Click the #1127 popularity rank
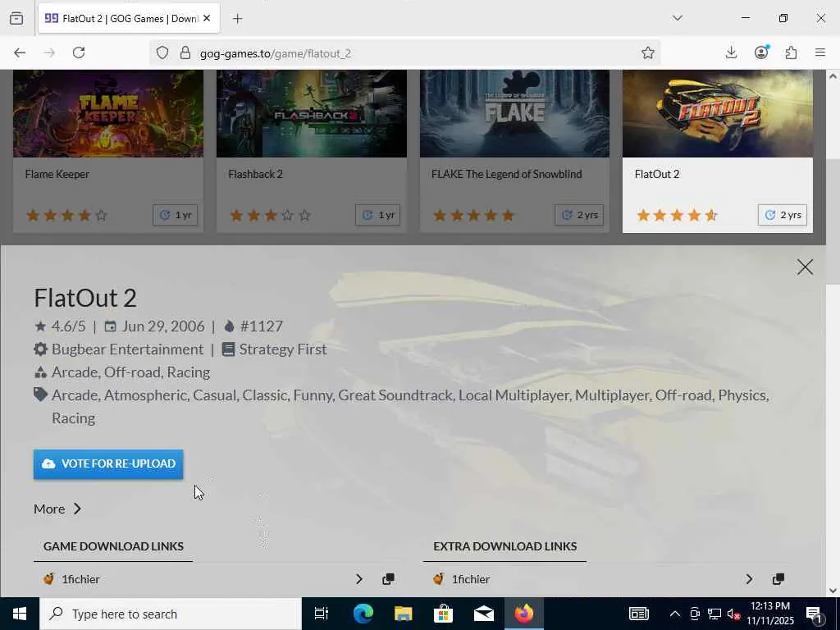The height and width of the screenshot is (630, 840). pyautogui.click(x=262, y=326)
